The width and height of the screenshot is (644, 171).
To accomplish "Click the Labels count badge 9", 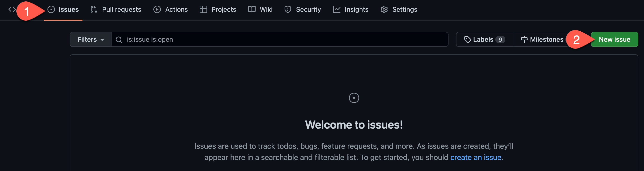I will point(500,40).
